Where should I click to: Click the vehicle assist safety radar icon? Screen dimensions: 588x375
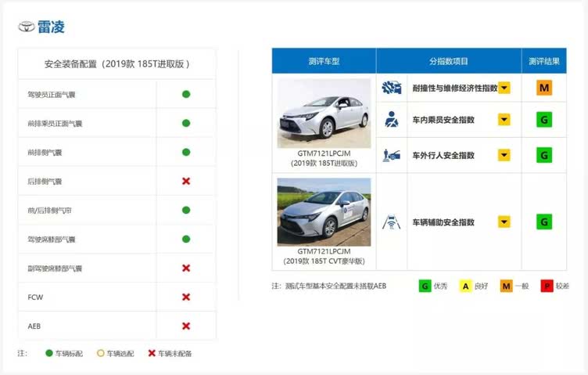point(392,222)
